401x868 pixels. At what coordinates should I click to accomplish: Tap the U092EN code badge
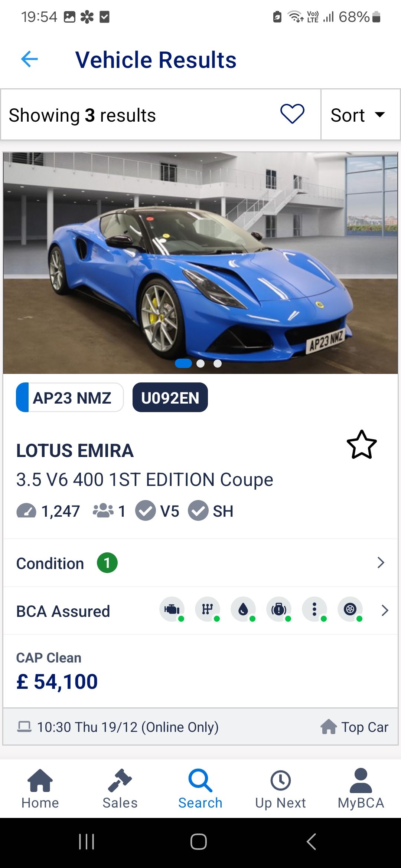[170, 398]
